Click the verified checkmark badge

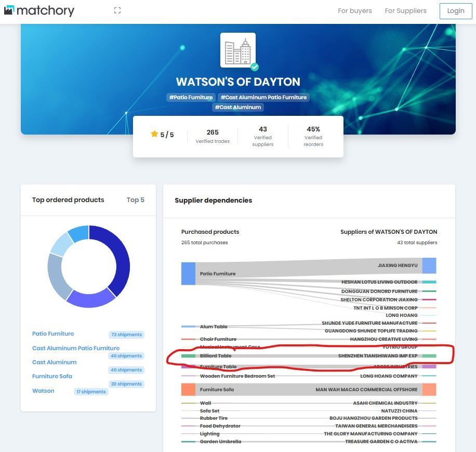(255, 67)
